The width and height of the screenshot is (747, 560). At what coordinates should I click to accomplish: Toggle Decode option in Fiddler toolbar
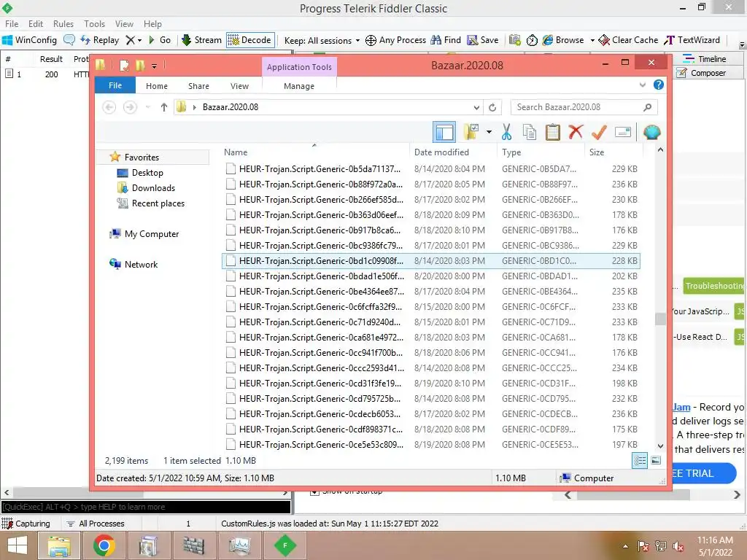click(x=249, y=40)
